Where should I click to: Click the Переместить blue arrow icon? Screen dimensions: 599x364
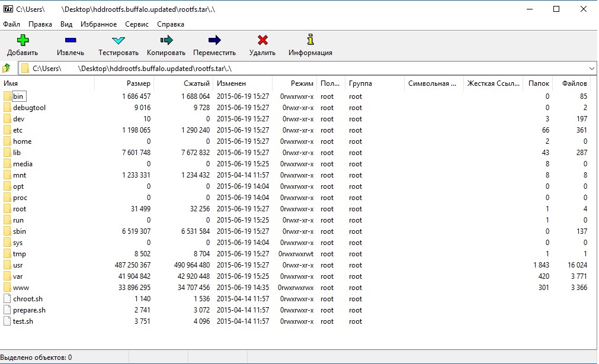(214, 40)
